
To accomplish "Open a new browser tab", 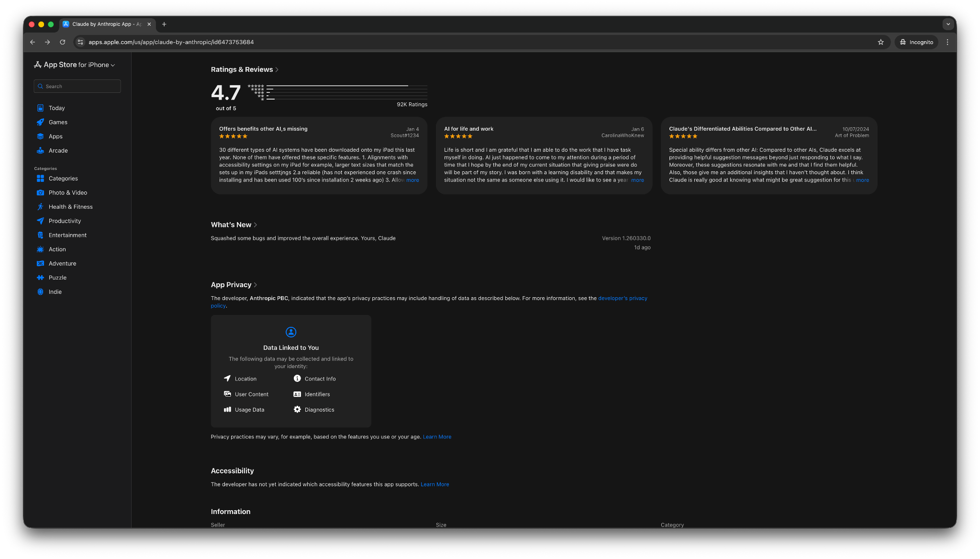I will 164,24.
